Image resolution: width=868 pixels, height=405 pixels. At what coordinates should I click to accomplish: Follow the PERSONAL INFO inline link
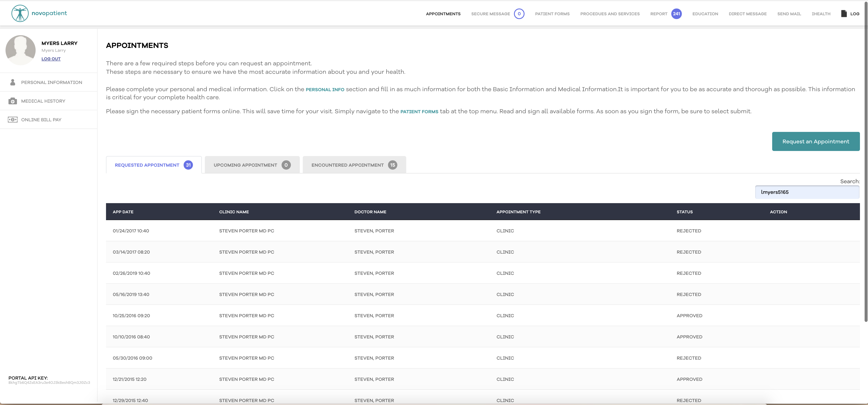click(325, 90)
